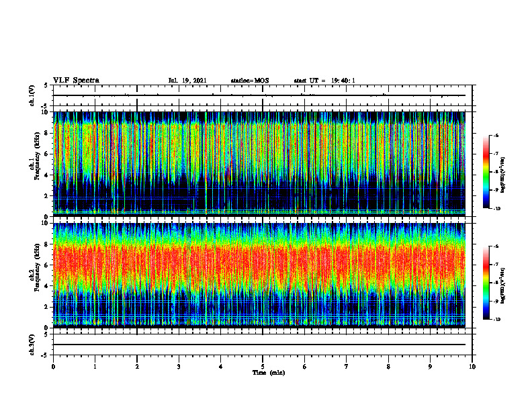Click the ch.1 frequency tick label "2"
Viewport: 532px width, 411px height.
coord(47,196)
